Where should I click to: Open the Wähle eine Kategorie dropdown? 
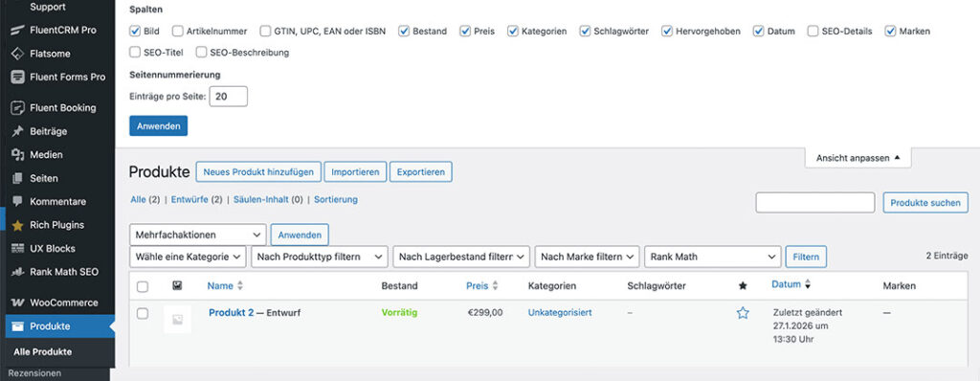188,257
